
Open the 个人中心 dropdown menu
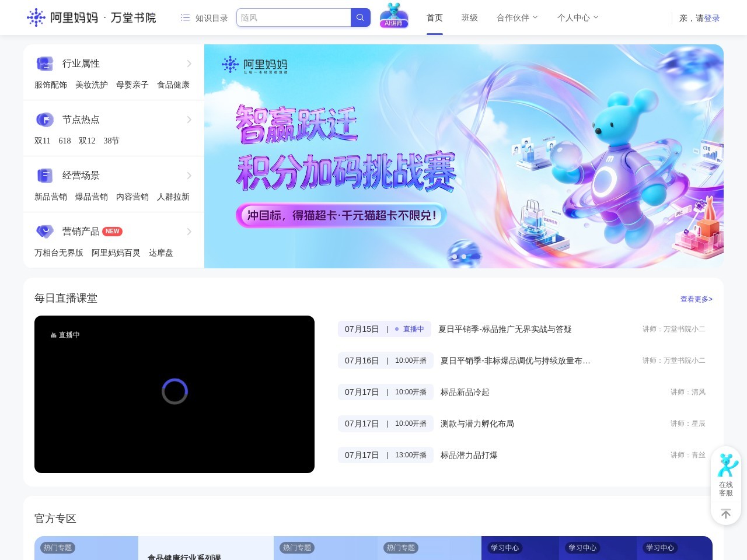click(x=578, y=17)
